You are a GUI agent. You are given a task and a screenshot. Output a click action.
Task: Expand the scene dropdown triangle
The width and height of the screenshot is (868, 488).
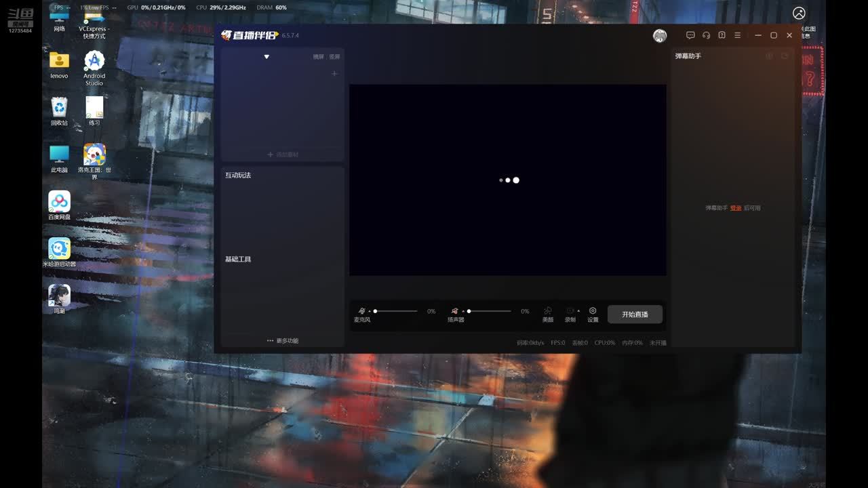(x=267, y=57)
